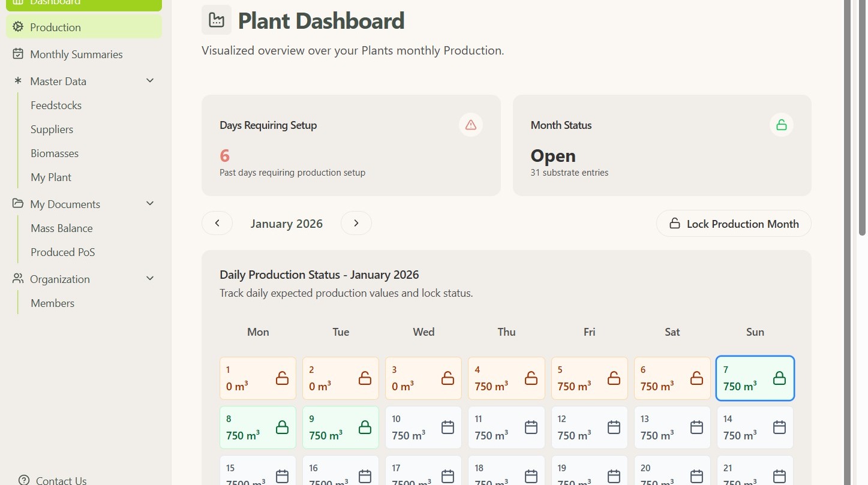
Task: Click the calendar icon on day 10
Action: [447, 427]
